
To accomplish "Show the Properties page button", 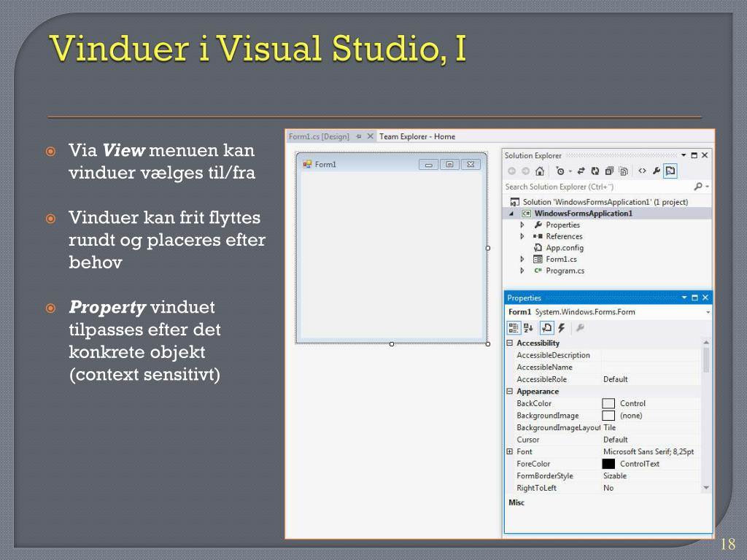I will point(546,327).
